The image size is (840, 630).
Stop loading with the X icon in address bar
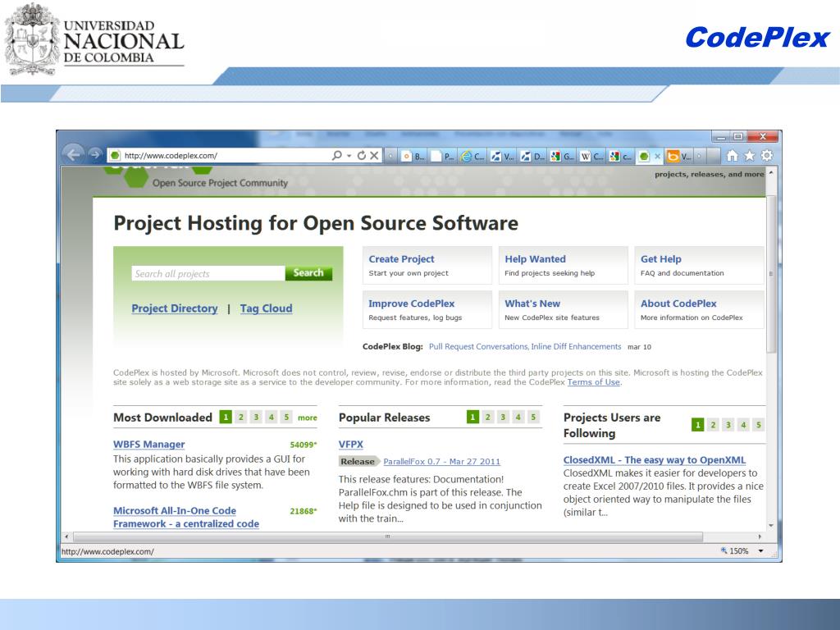(374, 155)
